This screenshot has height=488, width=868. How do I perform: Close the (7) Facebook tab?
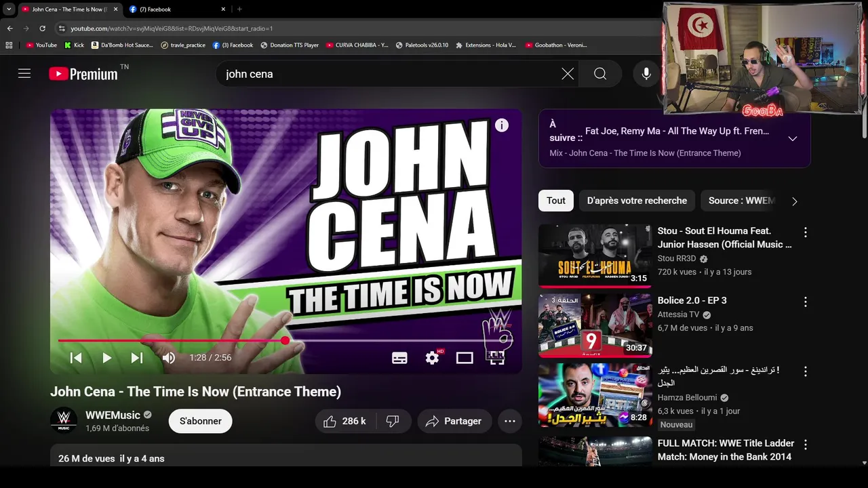pyautogui.click(x=223, y=9)
